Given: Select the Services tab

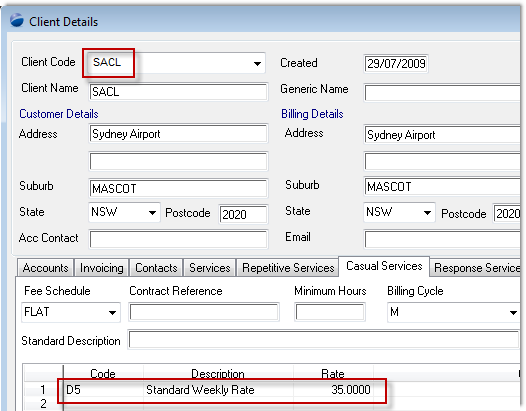Looking at the screenshot, I should pyautogui.click(x=210, y=268).
